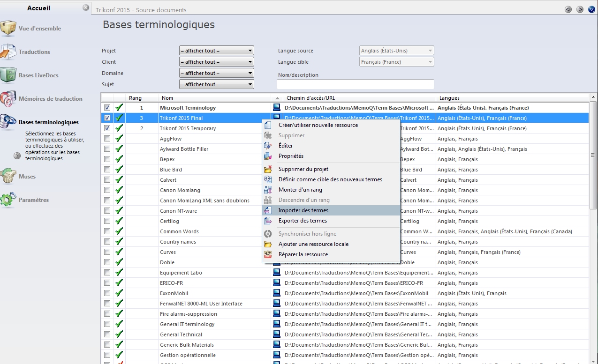The height and width of the screenshot is (364, 598).
Task: Click Monter d'un rang icon in menu
Action: pyautogui.click(x=268, y=190)
